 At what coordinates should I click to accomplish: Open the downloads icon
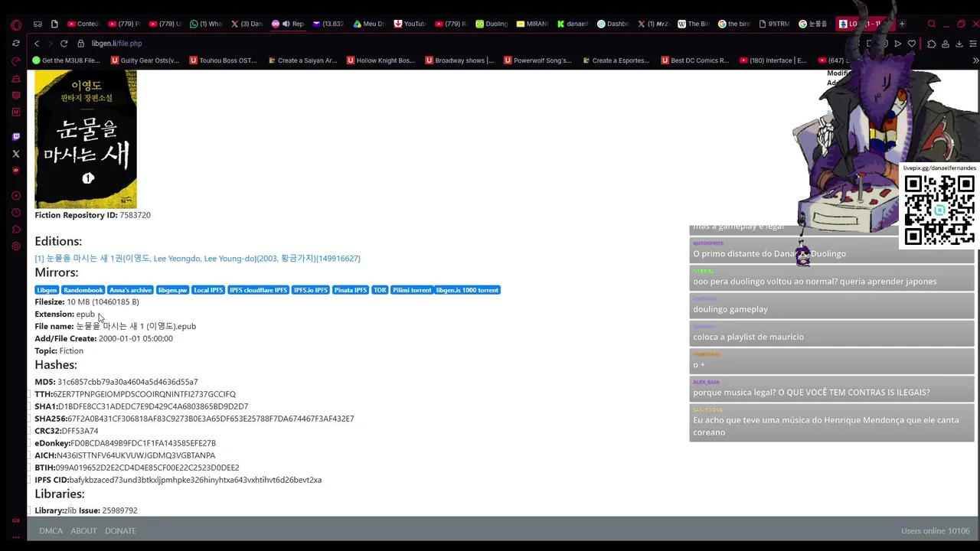[959, 44]
